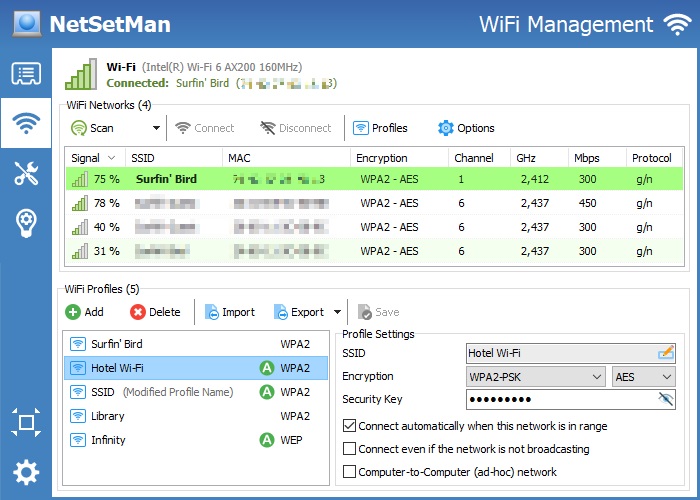Sort by the Encryption column header
700x500 pixels.
[x=400, y=158]
